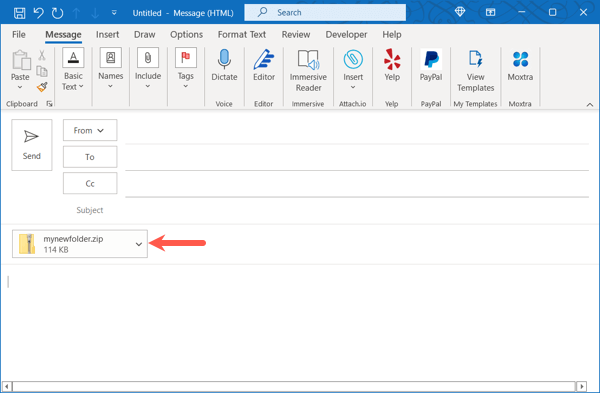Click the Cc button
This screenshot has height=393, width=600.
(90, 183)
